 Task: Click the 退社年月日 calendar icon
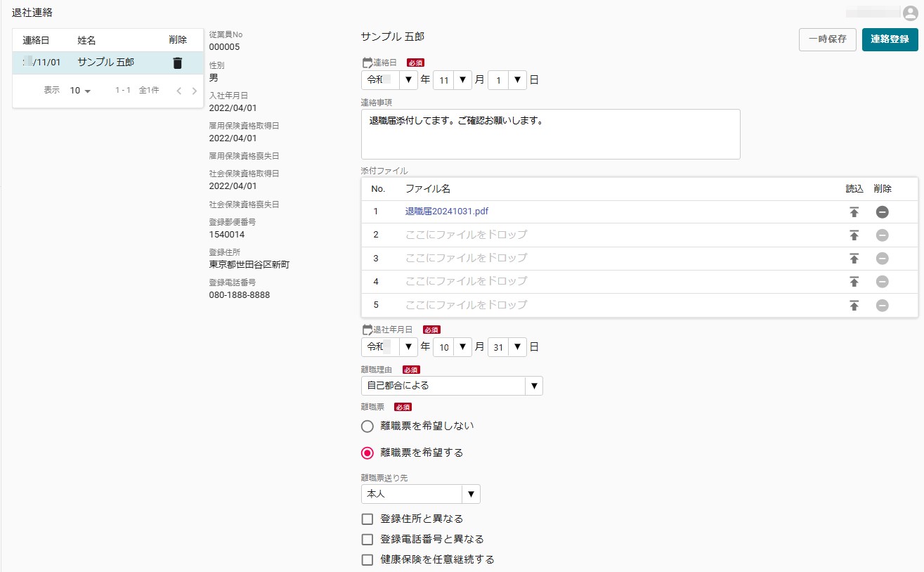[x=367, y=329]
